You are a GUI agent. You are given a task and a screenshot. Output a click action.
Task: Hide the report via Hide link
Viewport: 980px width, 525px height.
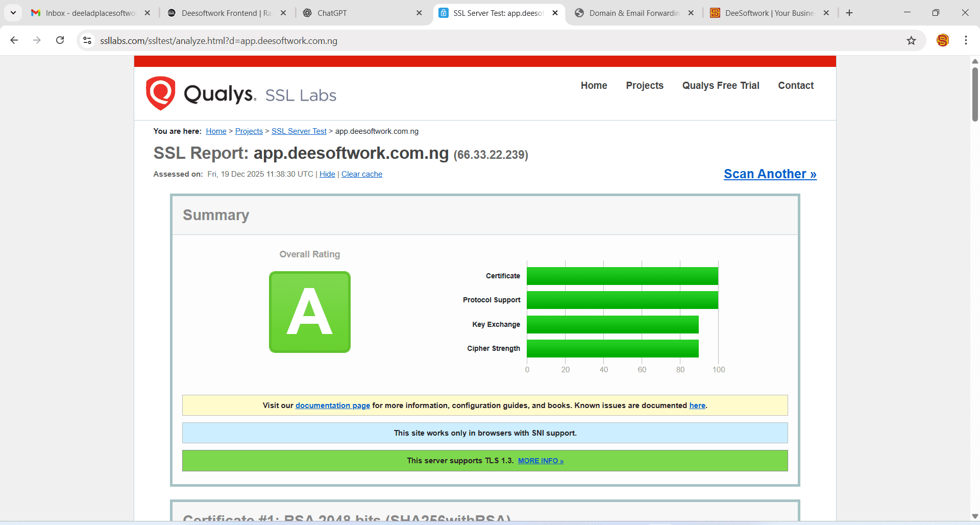(x=327, y=174)
